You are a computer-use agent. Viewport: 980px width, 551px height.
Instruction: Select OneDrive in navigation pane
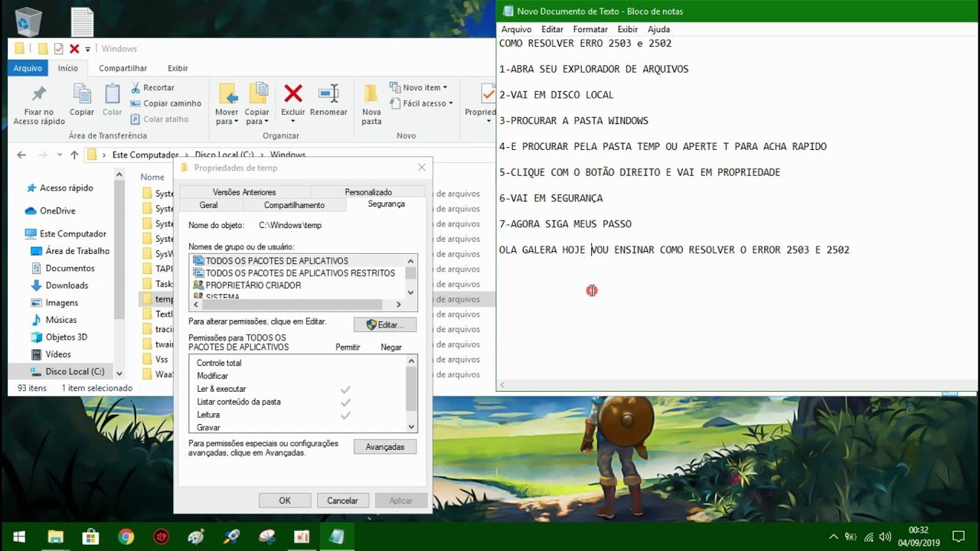point(57,211)
